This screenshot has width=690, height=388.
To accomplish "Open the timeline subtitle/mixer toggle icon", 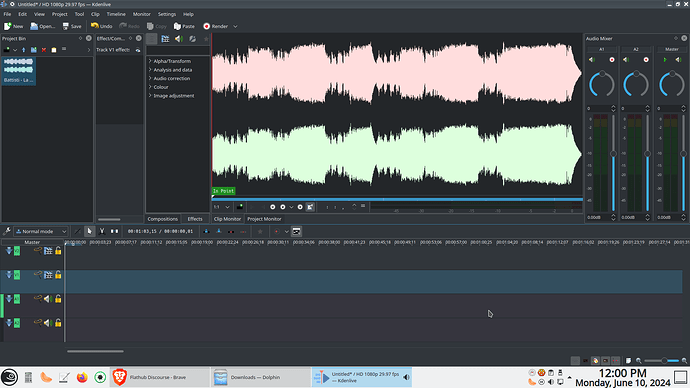I will coord(296,231).
